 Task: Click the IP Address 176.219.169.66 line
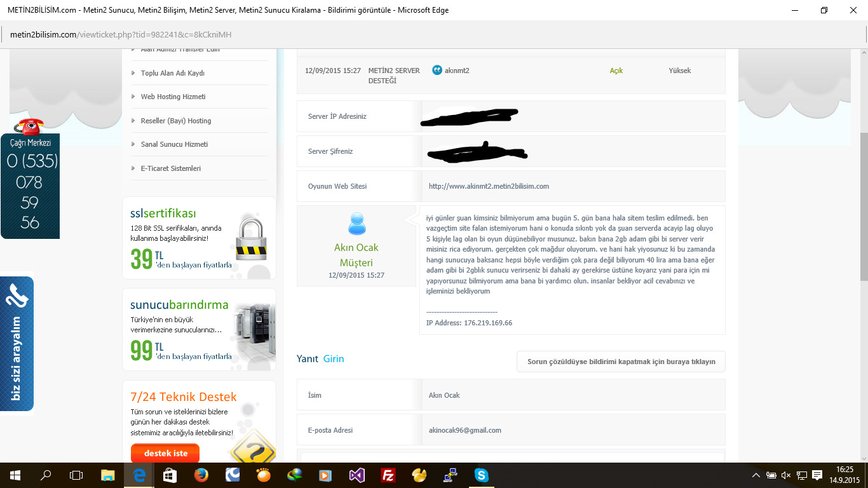click(469, 323)
